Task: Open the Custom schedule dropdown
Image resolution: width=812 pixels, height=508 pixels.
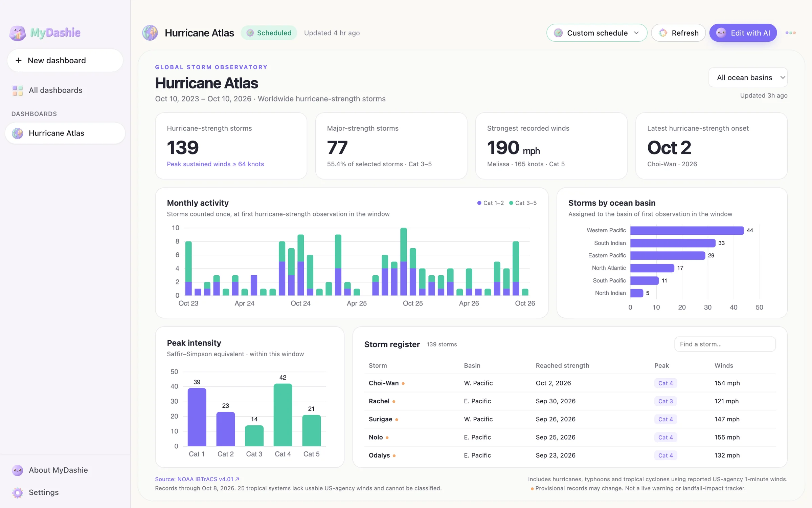Action: pos(596,33)
